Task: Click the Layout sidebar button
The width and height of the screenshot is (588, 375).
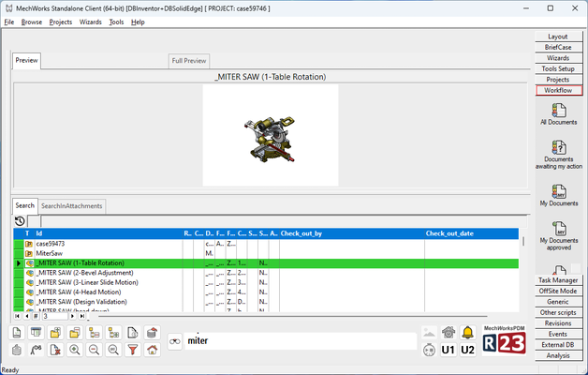Action: [x=558, y=37]
